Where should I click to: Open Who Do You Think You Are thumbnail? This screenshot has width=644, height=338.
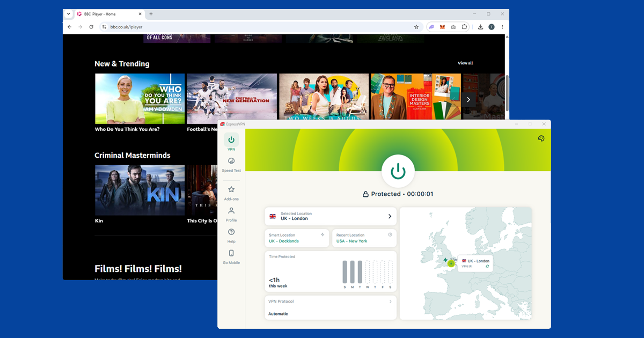pyautogui.click(x=140, y=99)
